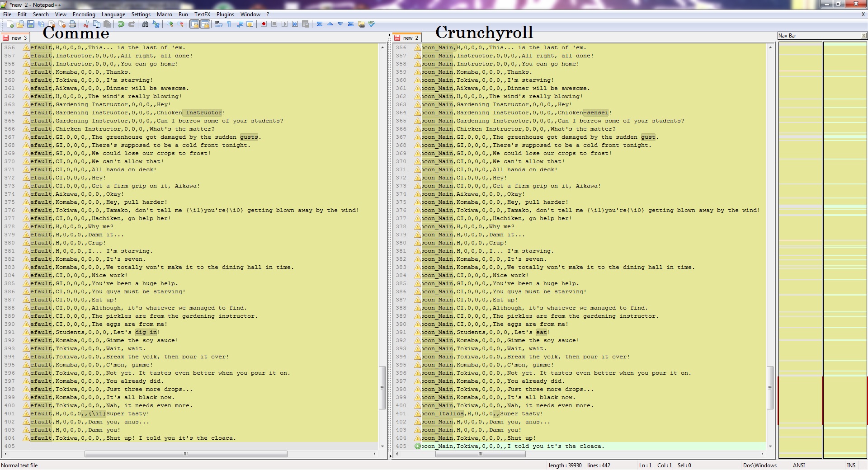Open the Macro menu
Screen dimensions: 868x470
click(x=165, y=14)
